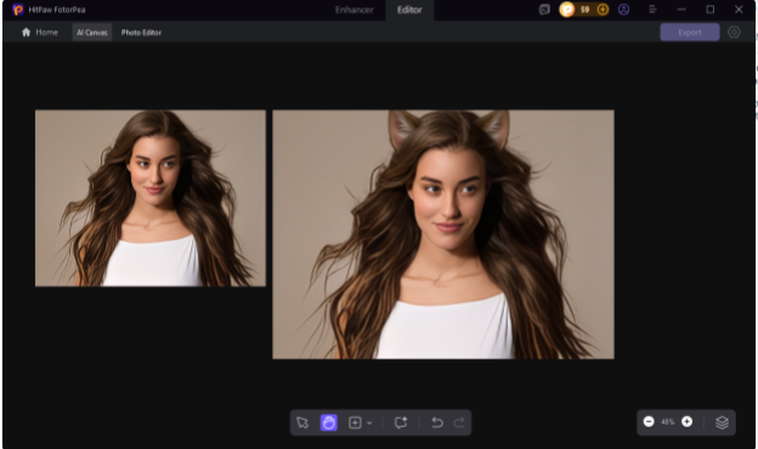758x449 pixels.
Task: Click the add image frame tool
Action: pos(355,423)
